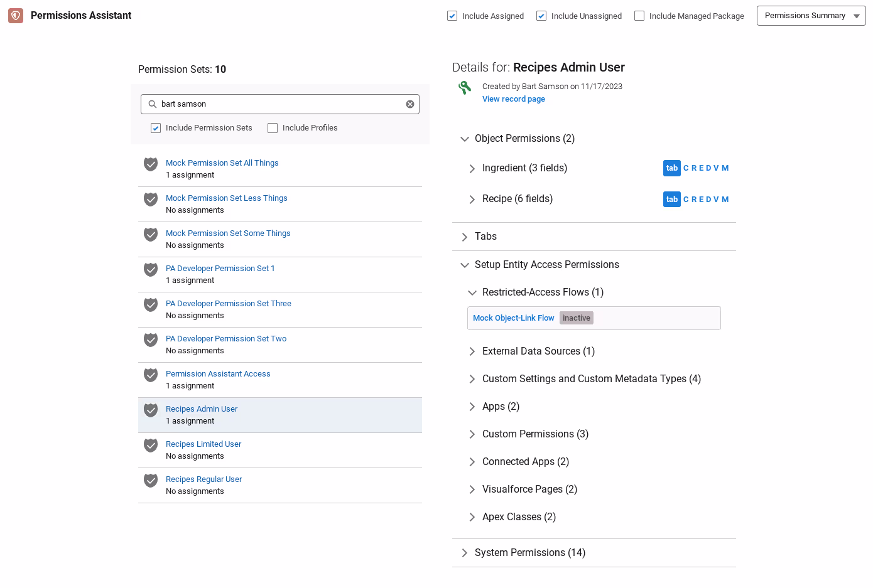Uncheck the Include Assigned checkbox

pyautogui.click(x=452, y=16)
